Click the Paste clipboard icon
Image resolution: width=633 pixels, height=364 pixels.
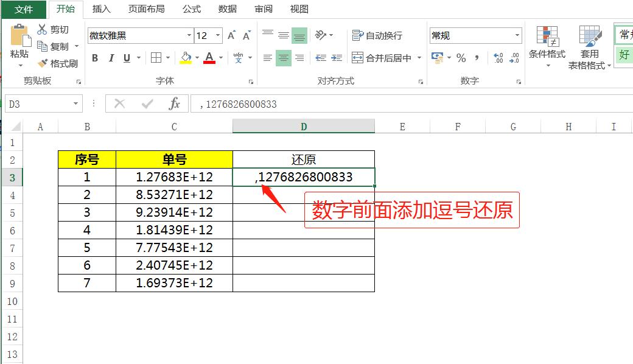20,35
